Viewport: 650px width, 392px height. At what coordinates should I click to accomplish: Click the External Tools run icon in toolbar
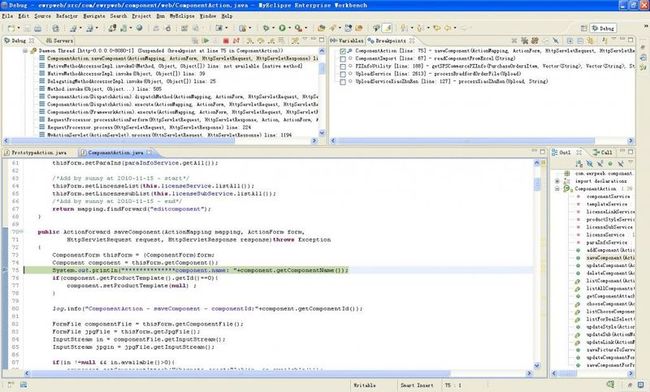click(298, 28)
